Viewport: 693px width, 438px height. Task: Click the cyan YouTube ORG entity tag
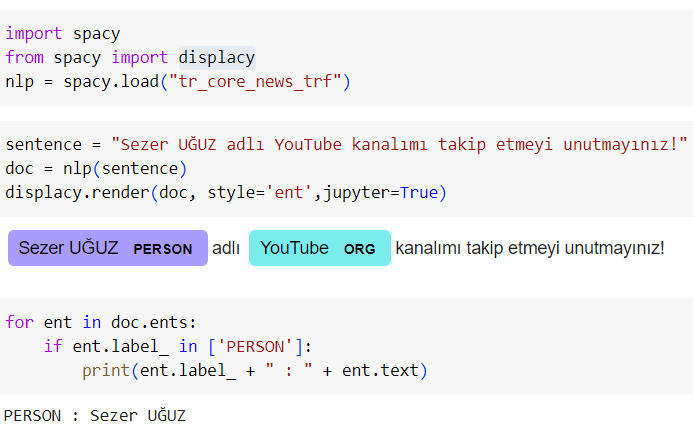coord(320,248)
